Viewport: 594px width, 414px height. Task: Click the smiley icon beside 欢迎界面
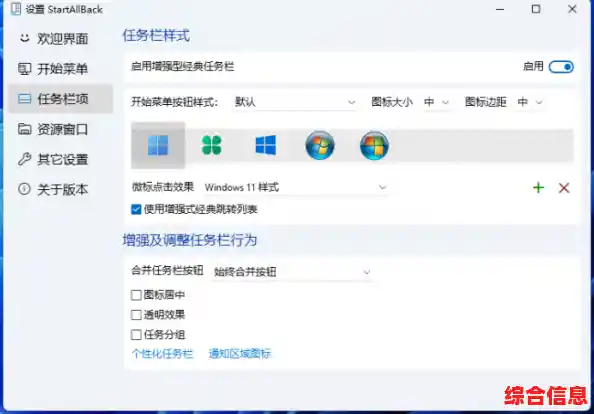(x=25, y=38)
